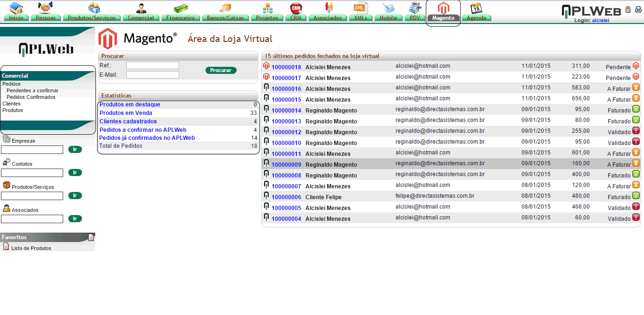This screenshot has width=644, height=315.
Task: Open the Bancos/Caixas icon
Action: click(225, 8)
